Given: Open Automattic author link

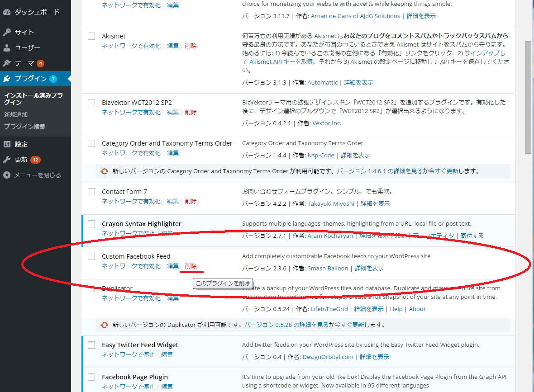Looking at the screenshot, I should point(323,82).
